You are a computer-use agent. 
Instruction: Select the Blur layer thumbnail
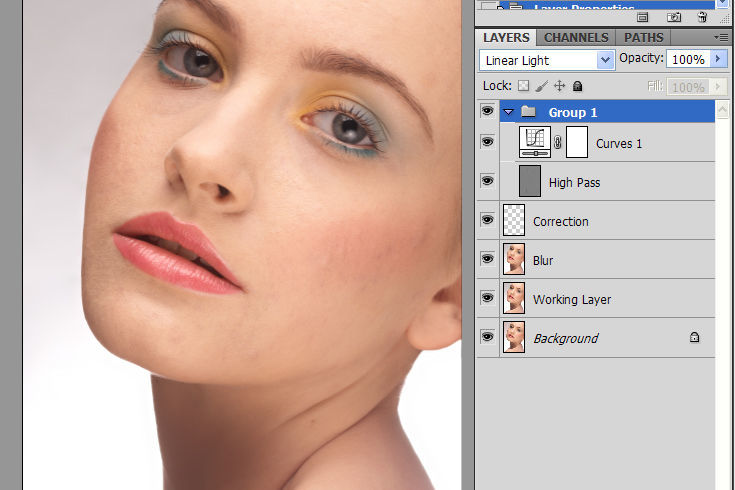(x=514, y=258)
